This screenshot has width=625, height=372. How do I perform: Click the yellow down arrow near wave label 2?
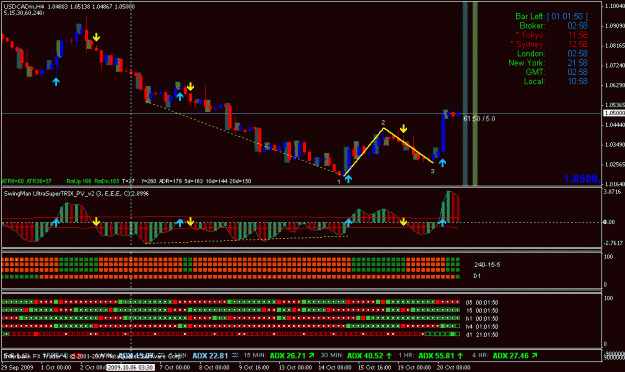403,128
